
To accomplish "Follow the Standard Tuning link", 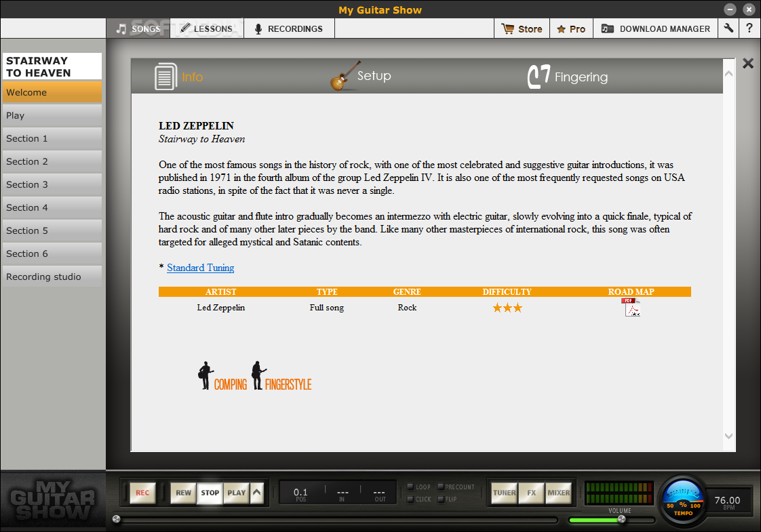I will tap(201, 268).
